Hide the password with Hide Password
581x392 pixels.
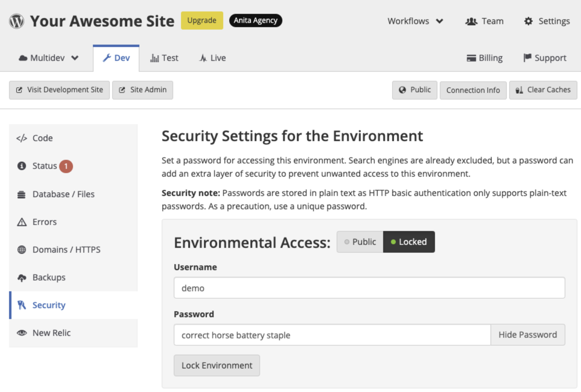pos(528,335)
